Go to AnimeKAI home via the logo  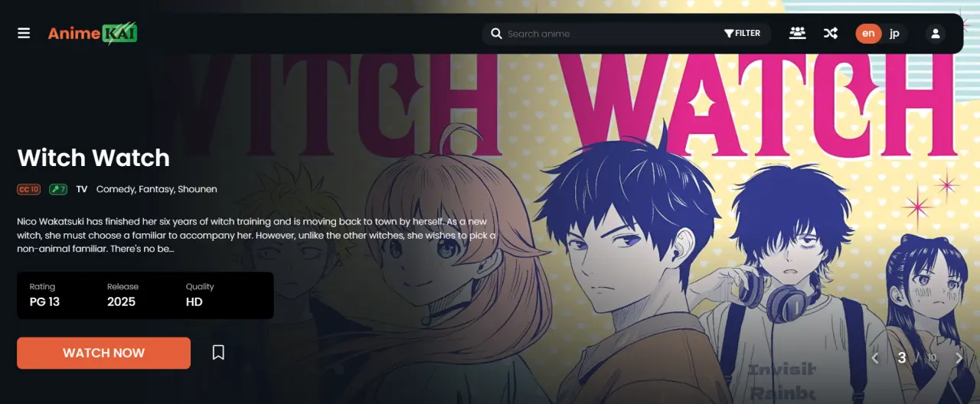tap(93, 33)
